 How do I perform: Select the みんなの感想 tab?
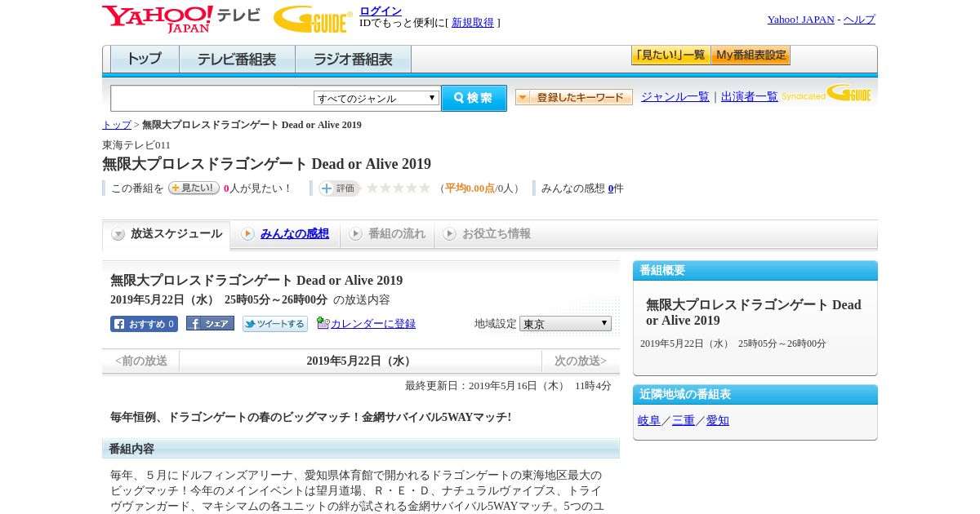(x=283, y=234)
